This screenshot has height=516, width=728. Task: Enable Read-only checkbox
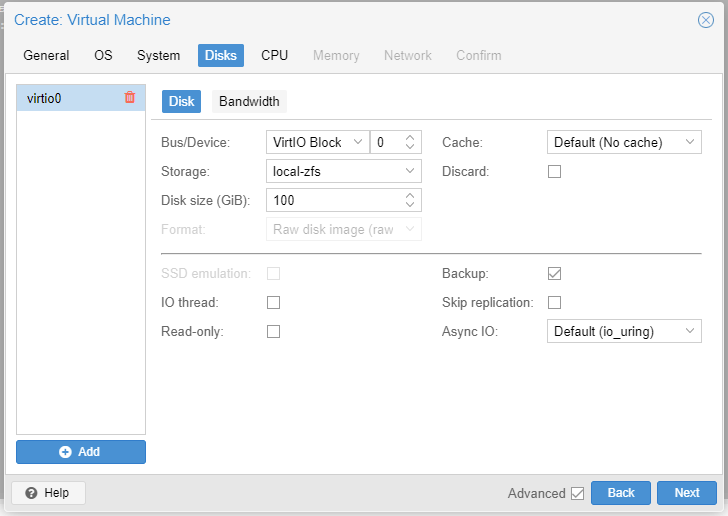273,332
